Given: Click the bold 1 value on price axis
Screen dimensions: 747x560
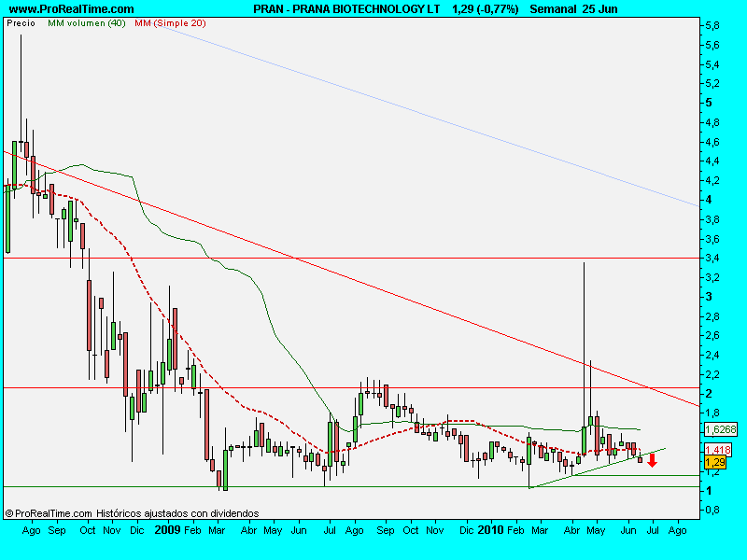Looking at the screenshot, I should [x=709, y=491].
